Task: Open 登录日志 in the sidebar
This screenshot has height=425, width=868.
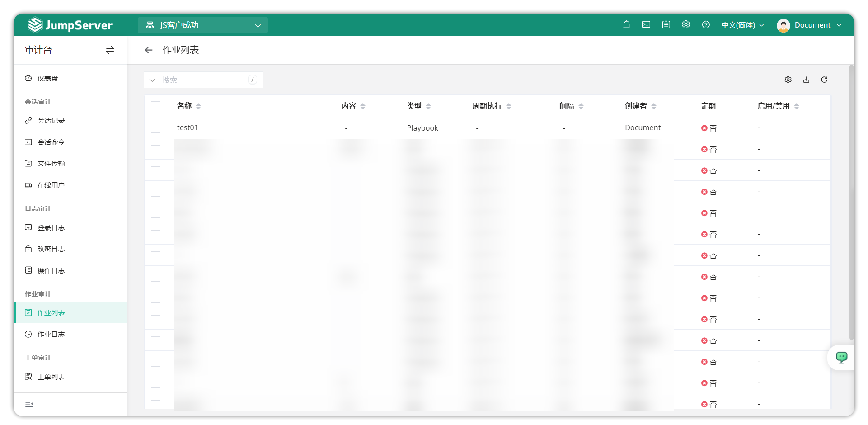Action: click(70, 227)
